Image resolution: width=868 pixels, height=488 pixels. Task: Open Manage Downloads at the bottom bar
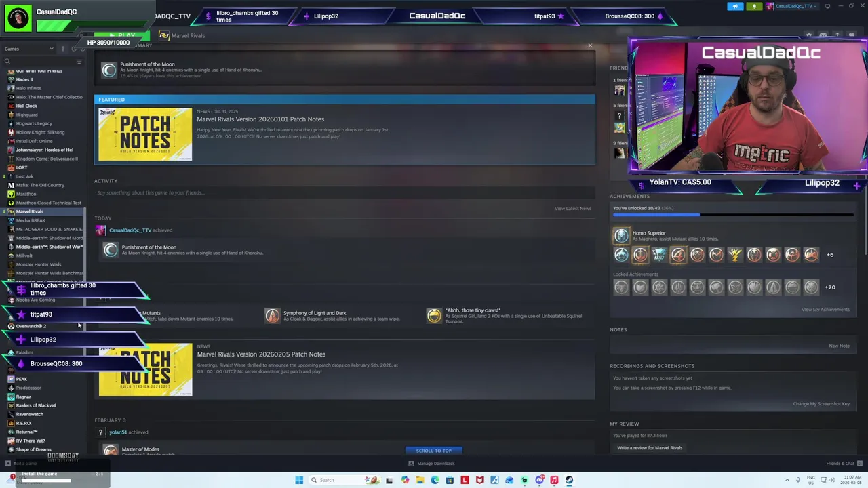click(431, 464)
